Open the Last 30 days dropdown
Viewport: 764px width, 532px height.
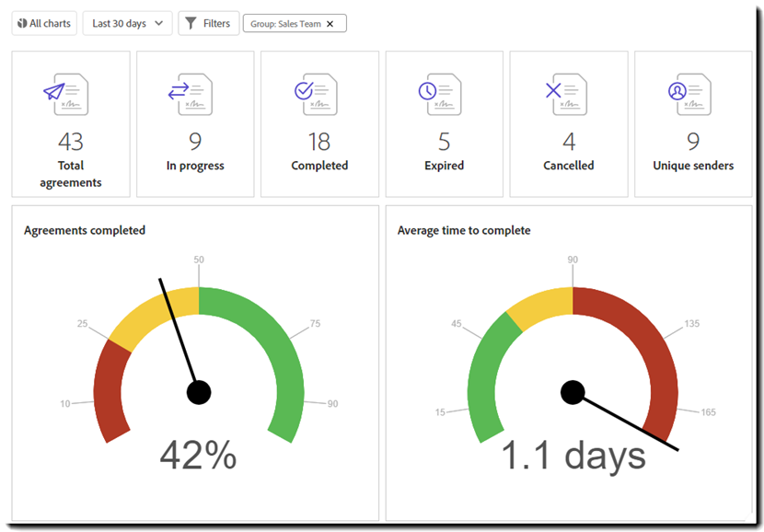[x=127, y=23]
